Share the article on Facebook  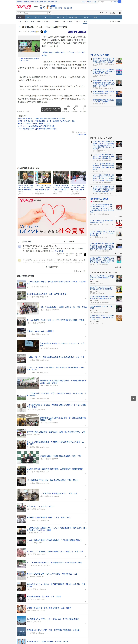(x=45, y=32)
